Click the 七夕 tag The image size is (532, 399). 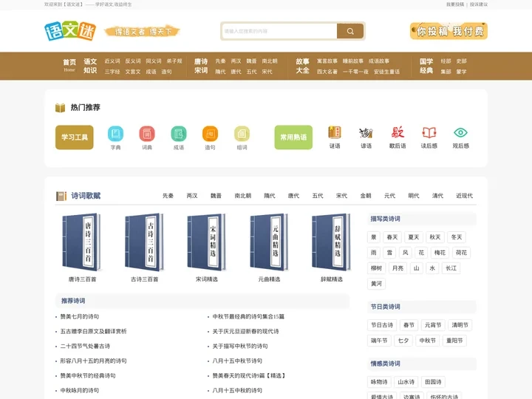[x=403, y=341]
